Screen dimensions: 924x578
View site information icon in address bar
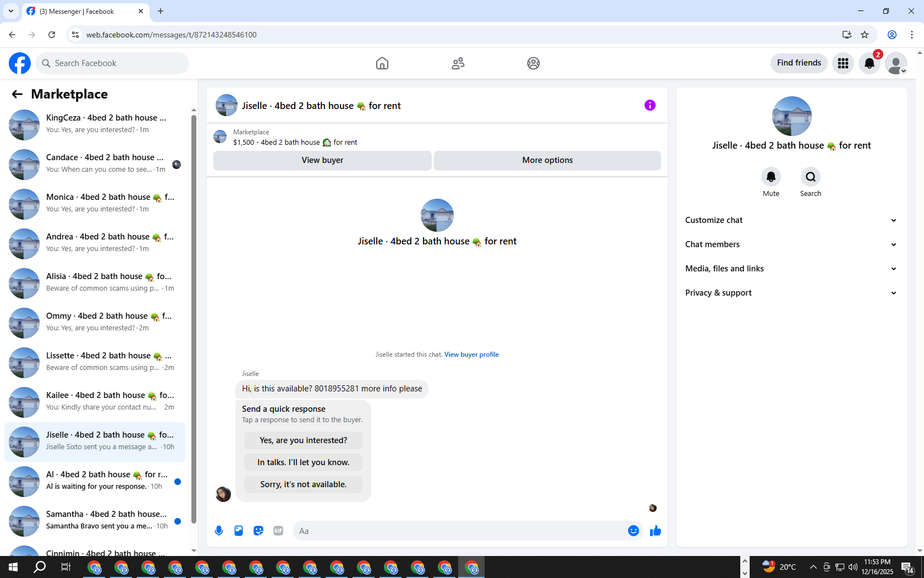[x=75, y=35]
